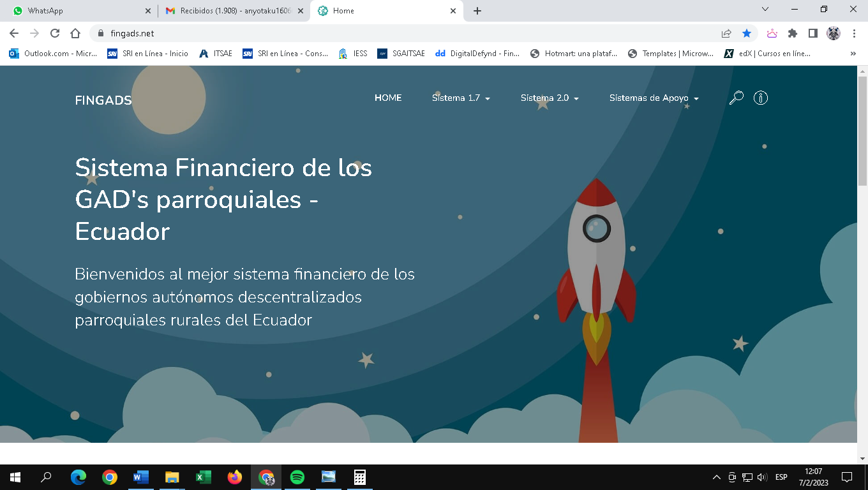Toggle the Chrome side panel icon
Screen dimensions: 868x490
813,33
